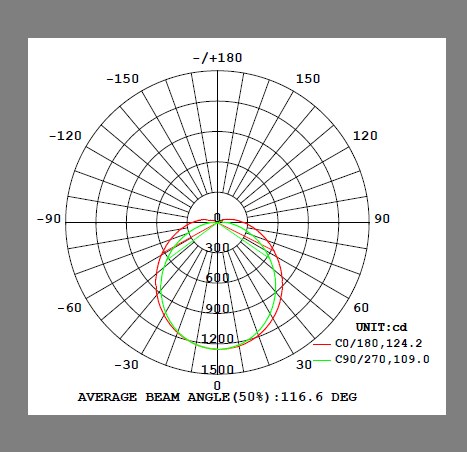This screenshot has height=452, width=467.
Task: Click the -30 degree angle label
Action: [126, 365]
